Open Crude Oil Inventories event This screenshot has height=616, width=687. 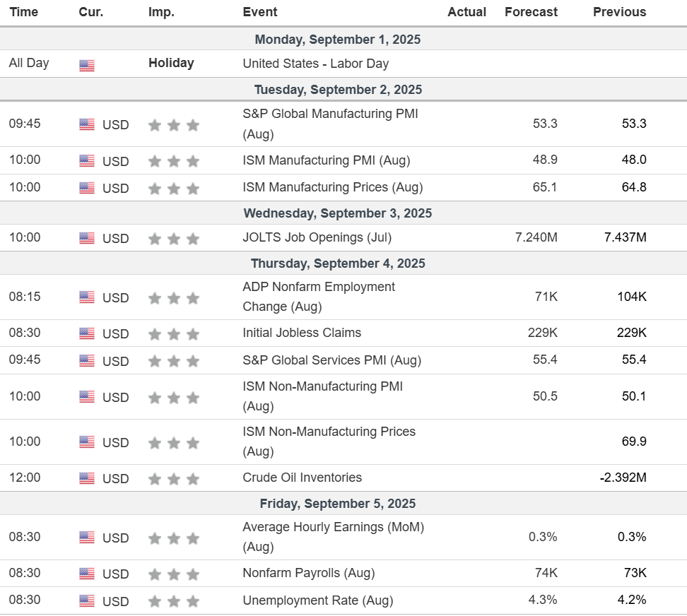[x=303, y=478]
